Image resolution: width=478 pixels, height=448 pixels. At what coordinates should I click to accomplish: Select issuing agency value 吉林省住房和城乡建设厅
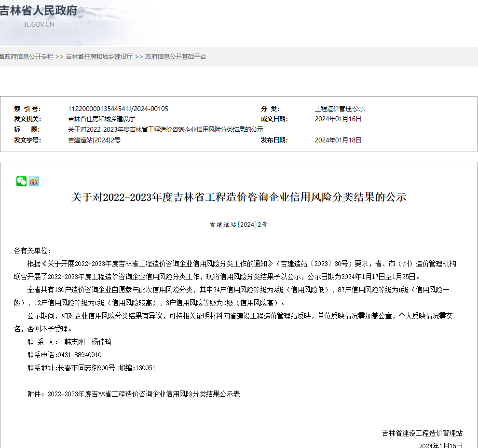point(101,119)
